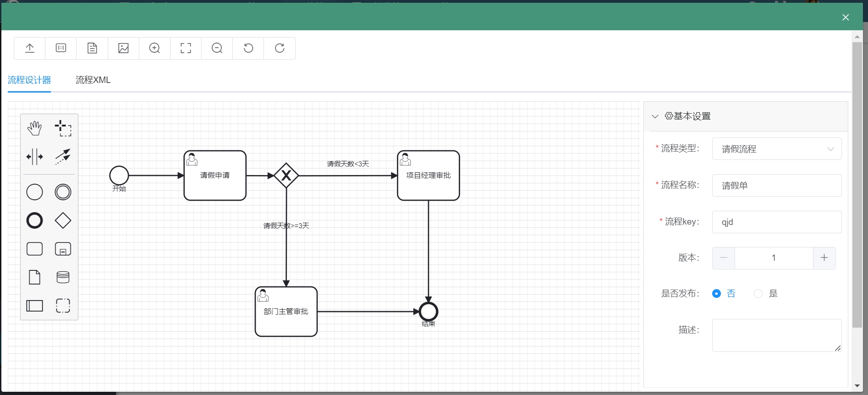Viewport: 868px width, 395px height.
Task: Select the gateway diamond palette shape
Action: [63, 220]
